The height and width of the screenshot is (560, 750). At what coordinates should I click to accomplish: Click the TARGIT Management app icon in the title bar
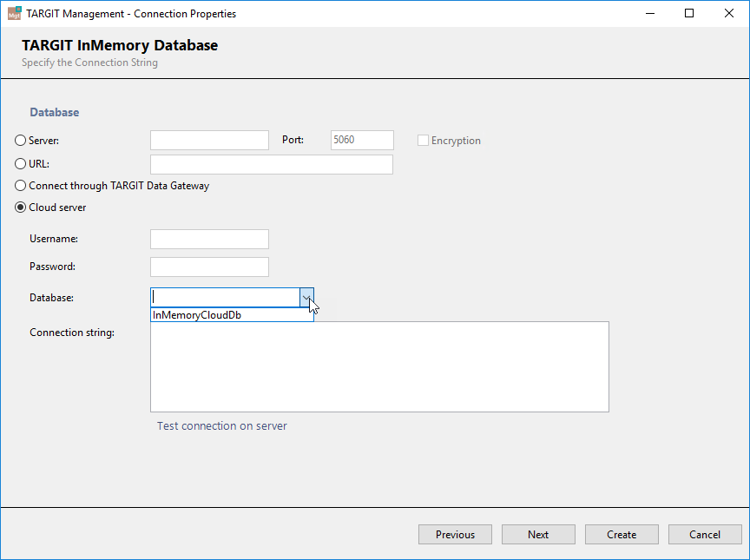pyautogui.click(x=15, y=13)
